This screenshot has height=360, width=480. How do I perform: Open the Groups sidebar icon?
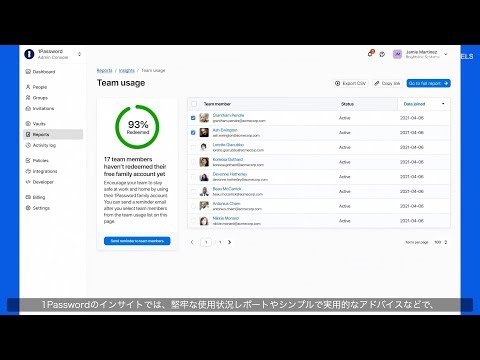tap(28, 98)
